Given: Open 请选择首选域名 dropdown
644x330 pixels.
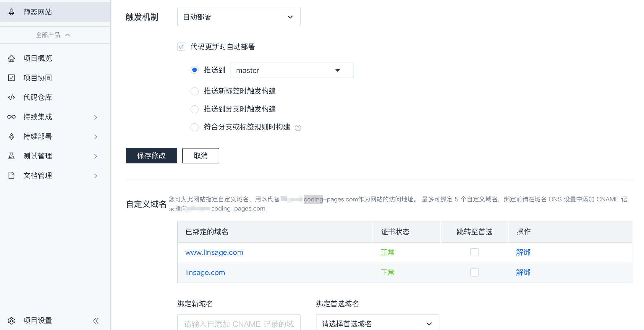Looking at the screenshot, I should click(x=377, y=323).
